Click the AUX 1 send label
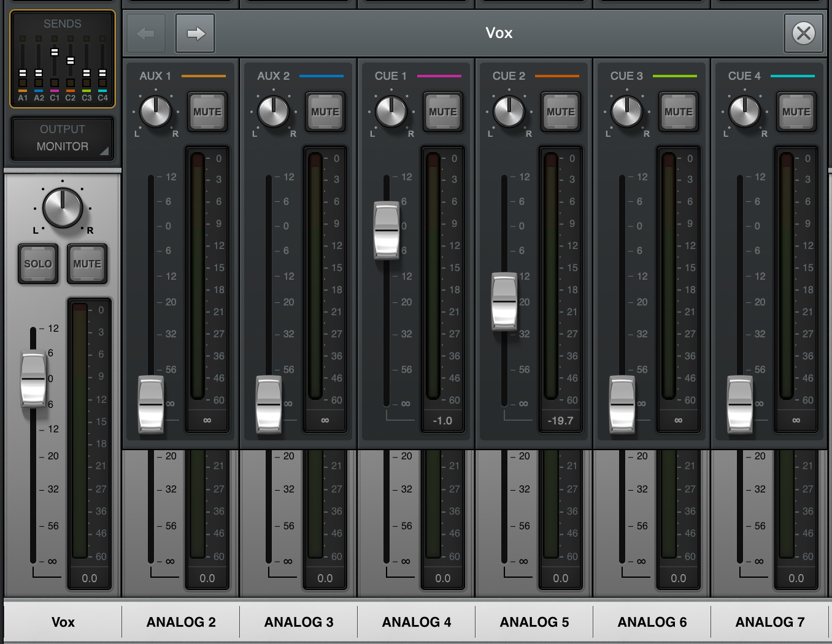The image size is (832, 644). tap(155, 76)
